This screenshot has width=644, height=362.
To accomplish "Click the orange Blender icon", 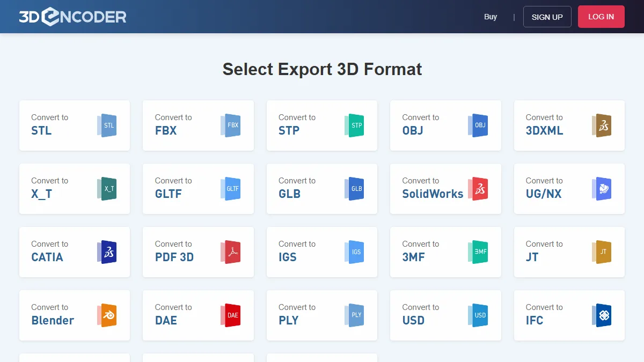I will pos(107,315).
